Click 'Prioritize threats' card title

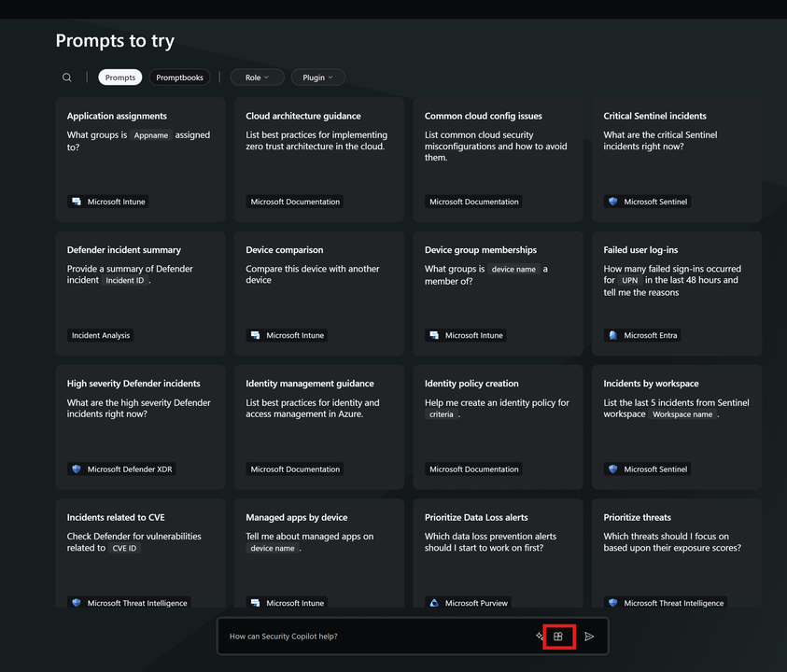[637, 517]
